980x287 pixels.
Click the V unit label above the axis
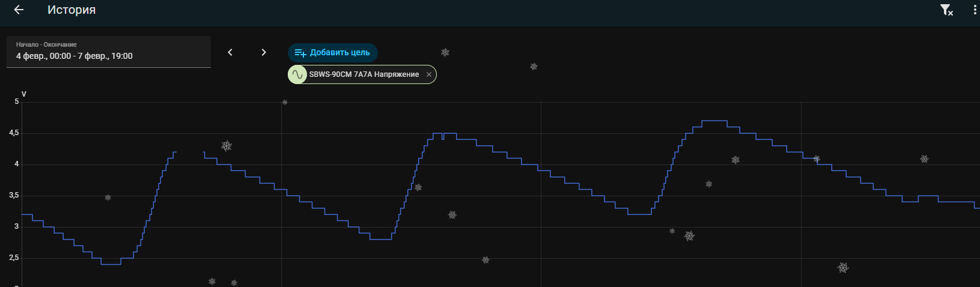click(x=24, y=94)
